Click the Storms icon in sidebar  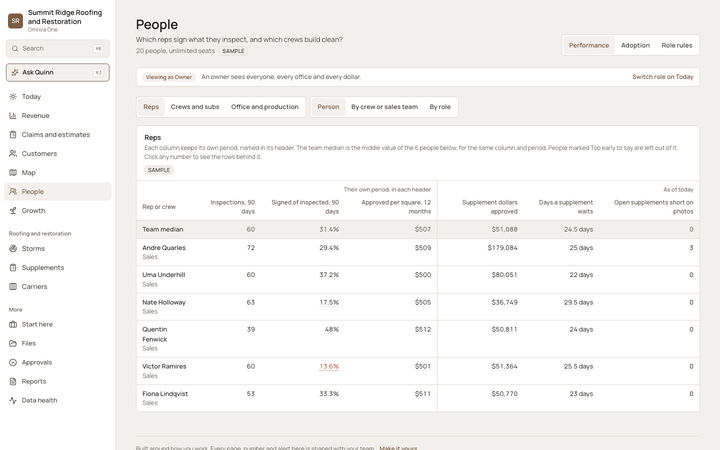(13, 248)
